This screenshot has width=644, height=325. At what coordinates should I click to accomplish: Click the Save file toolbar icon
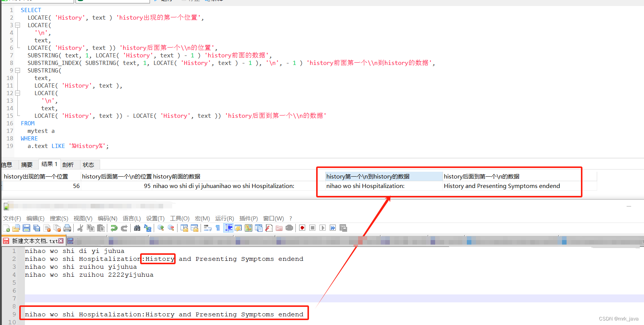26,228
